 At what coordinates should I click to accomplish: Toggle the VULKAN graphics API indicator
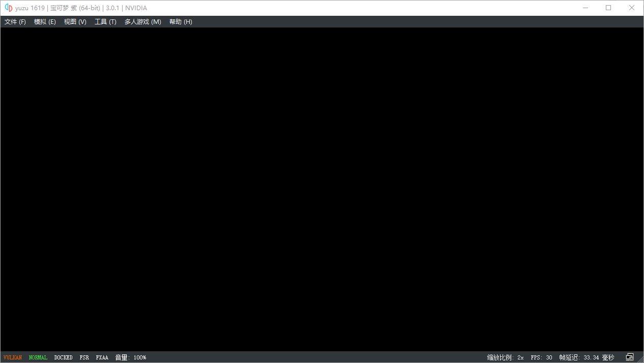coord(13,357)
